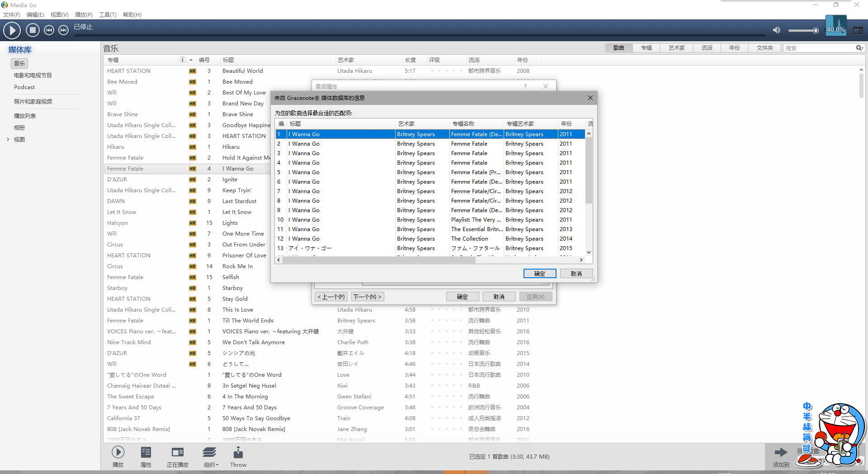Select Gracenote row 12 The Collection
868x474 pixels.
[430, 239]
